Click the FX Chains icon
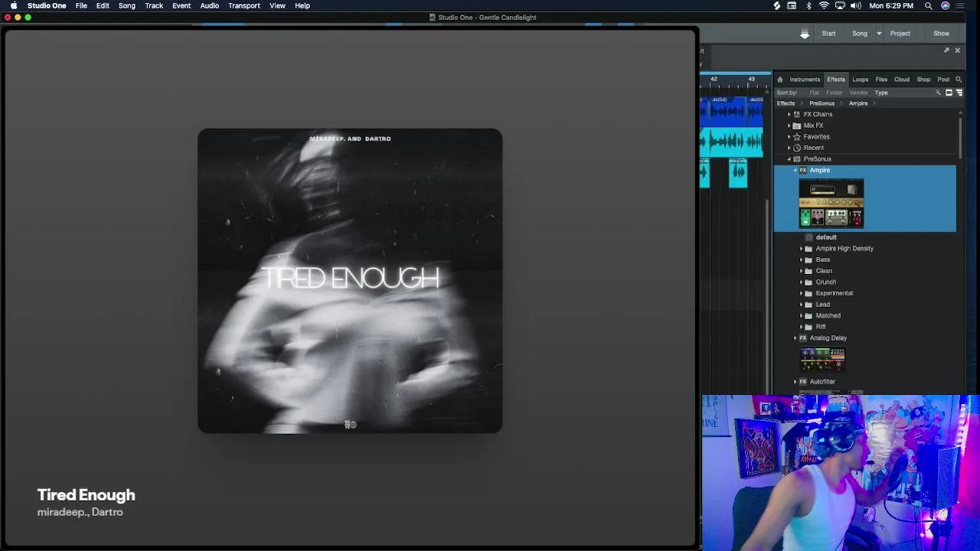Screen dimensions: 980x551 click(x=797, y=114)
